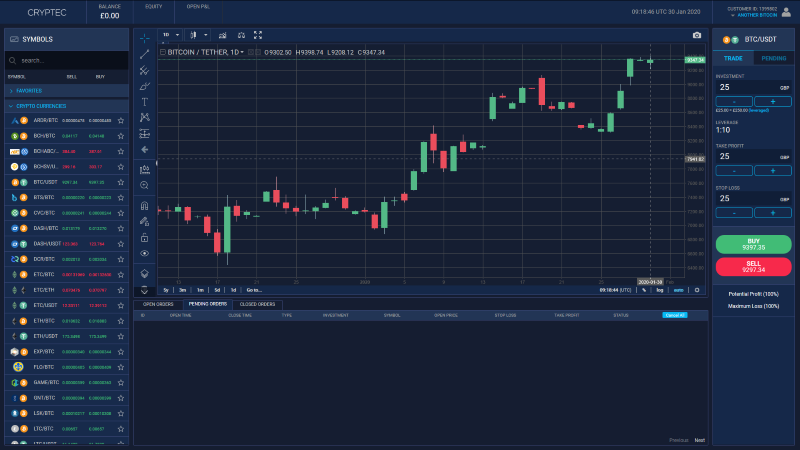
Task: Select the DASH/USDT symbol row
Action: click(x=66, y=244)
